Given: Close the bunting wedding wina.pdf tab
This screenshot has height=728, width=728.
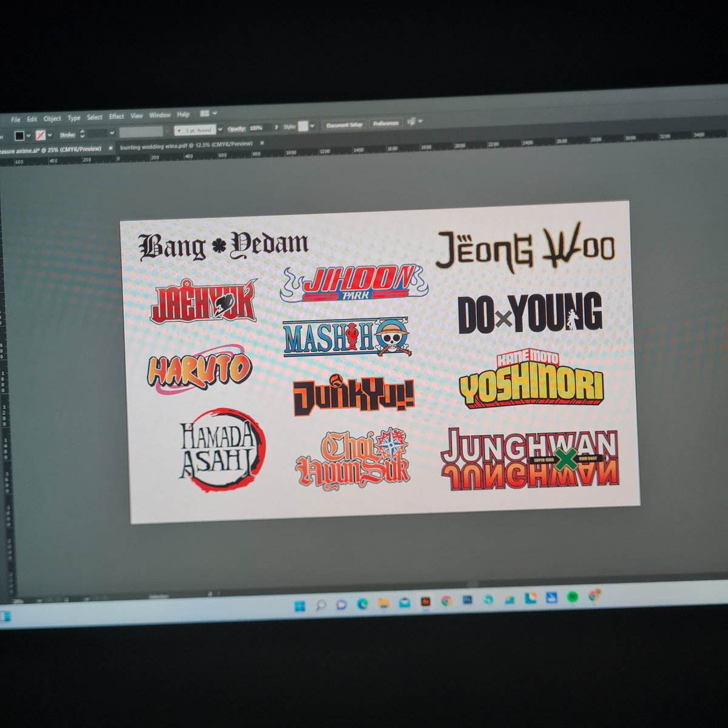Looking at the screenshot, I should coord(262,143).
